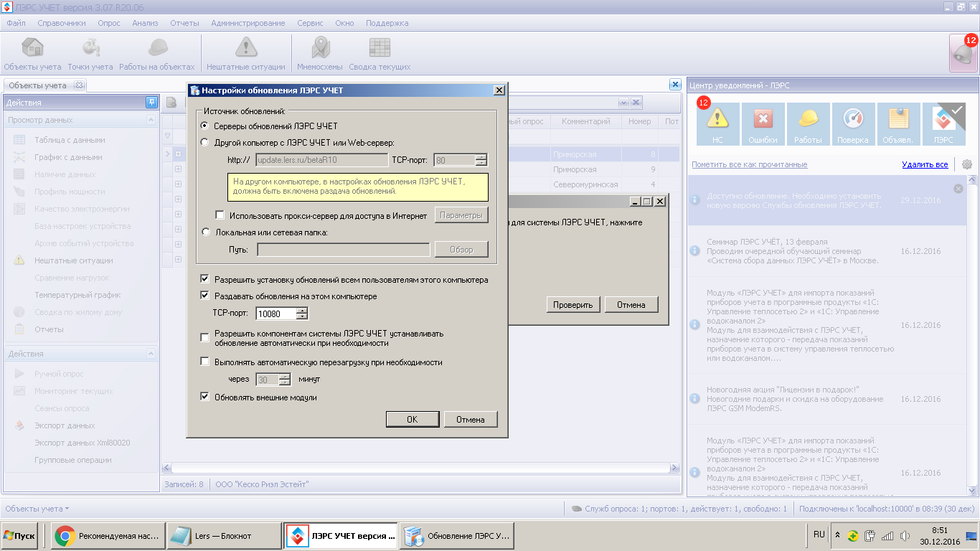
Task: Toggle 'Обновлять внешние модули' checkbox
Action: click(205, 396)
